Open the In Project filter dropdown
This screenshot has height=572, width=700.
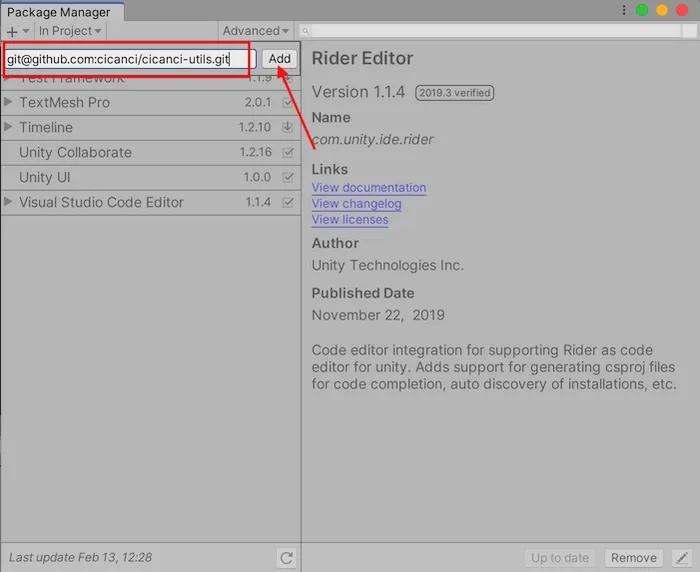tap(70, 31)
